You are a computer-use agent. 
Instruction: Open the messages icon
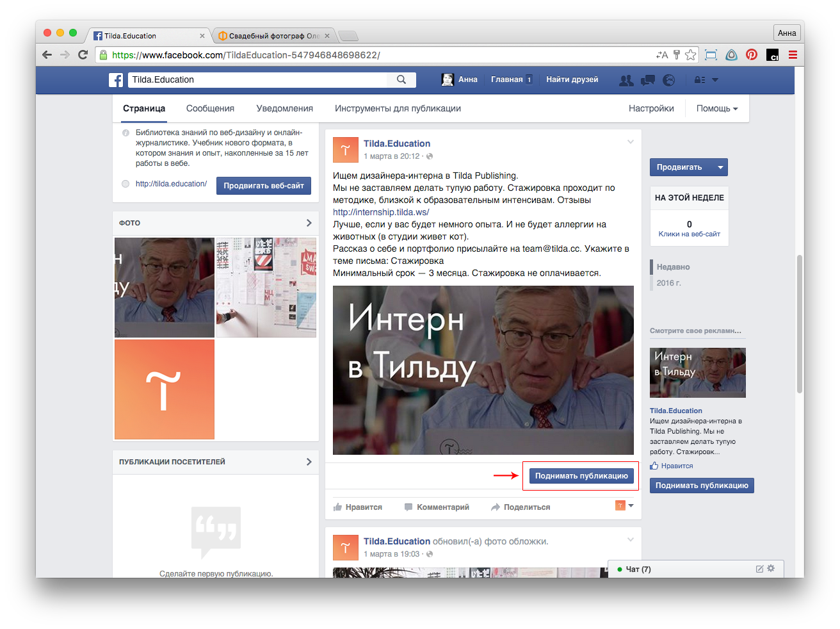tap(648, 80)
